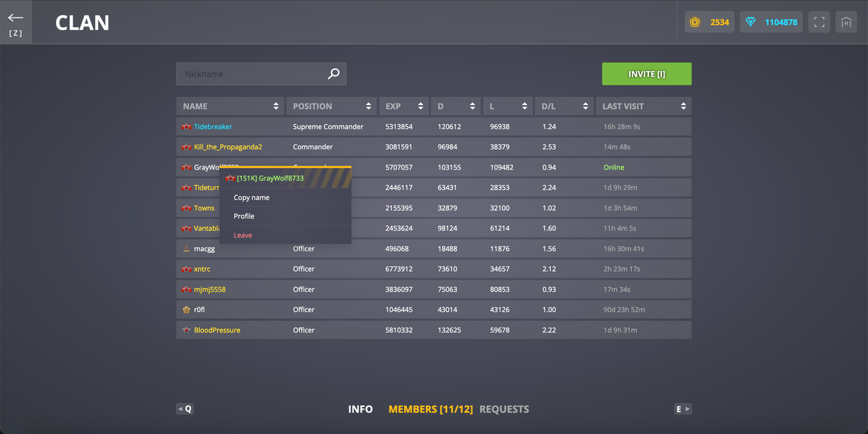Select member Kill_the_Propaganda2
This screenshot has height=434, width=868.
click(228, 147)
